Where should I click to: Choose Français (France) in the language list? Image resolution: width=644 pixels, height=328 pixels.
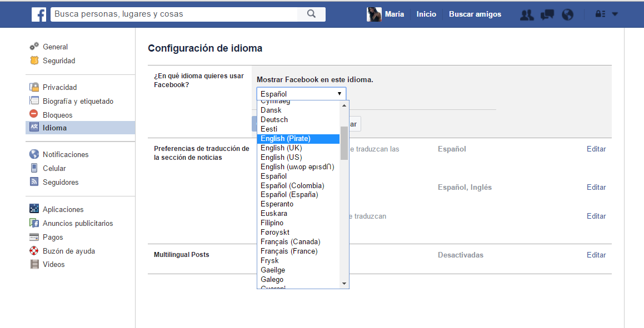289,251
